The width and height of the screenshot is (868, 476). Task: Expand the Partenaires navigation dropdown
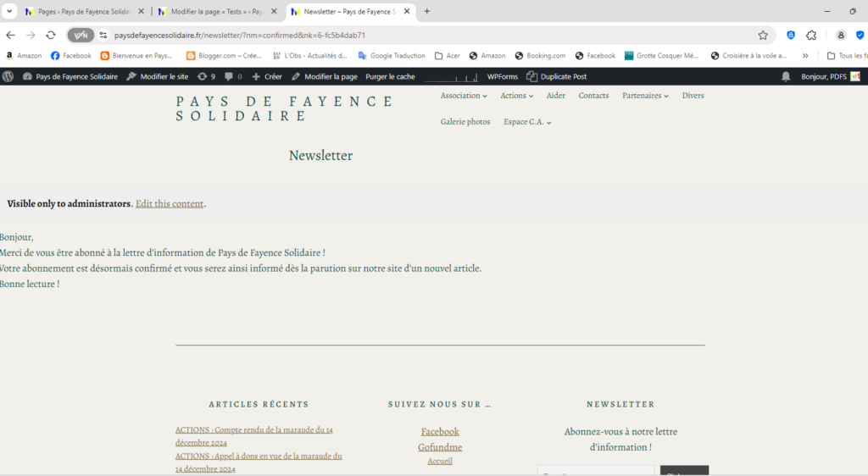[645, 96]
